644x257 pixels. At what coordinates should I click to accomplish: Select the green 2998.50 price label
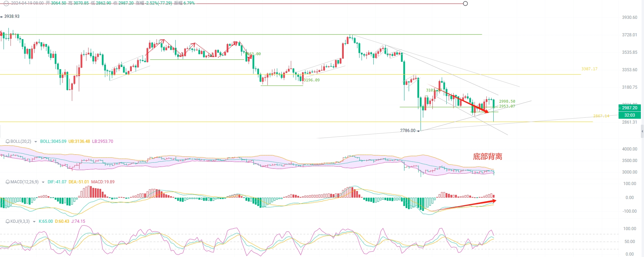pyautogui.click(x=507, y=102)
